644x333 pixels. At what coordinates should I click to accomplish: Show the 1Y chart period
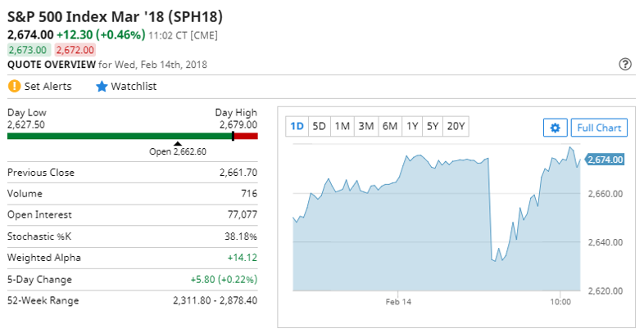tap(412, 126)
